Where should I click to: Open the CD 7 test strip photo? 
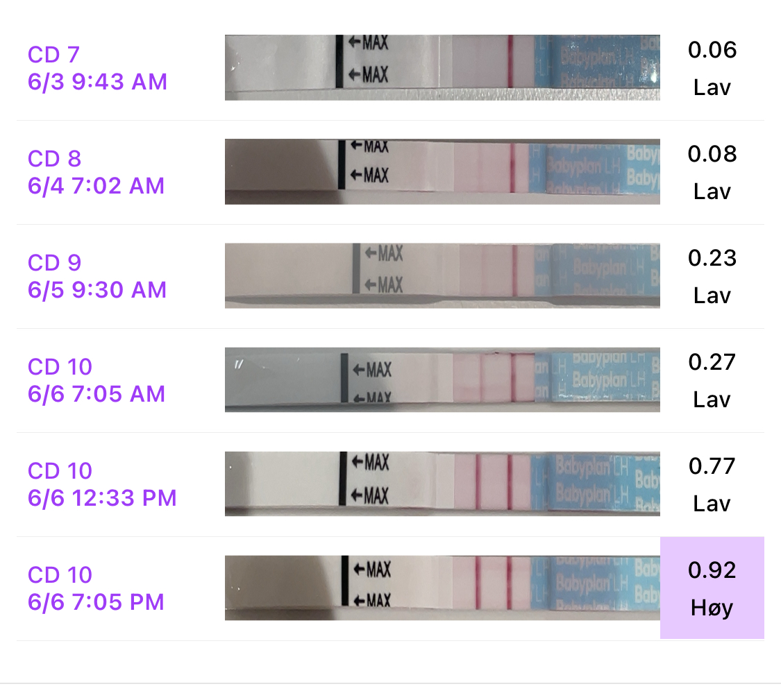442,67
